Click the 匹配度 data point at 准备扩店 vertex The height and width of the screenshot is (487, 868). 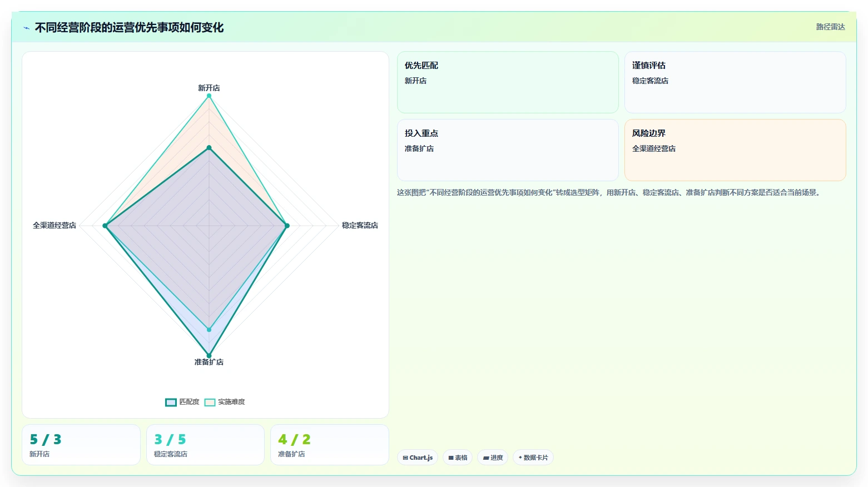(x=209, y=356)
